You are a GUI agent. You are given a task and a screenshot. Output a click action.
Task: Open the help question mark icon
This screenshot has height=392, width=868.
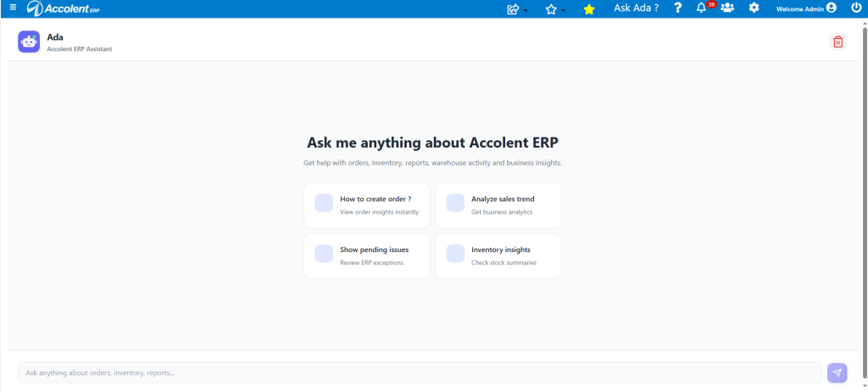(x=677, y=8)
